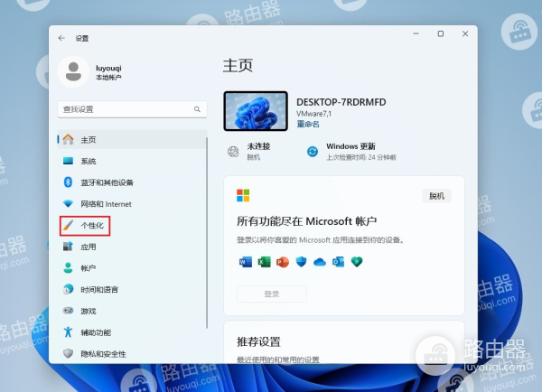The height and width of the screenshot is (392, 542).
Task: Go to 个性化 menu text
Action: (x=92, y=226)
